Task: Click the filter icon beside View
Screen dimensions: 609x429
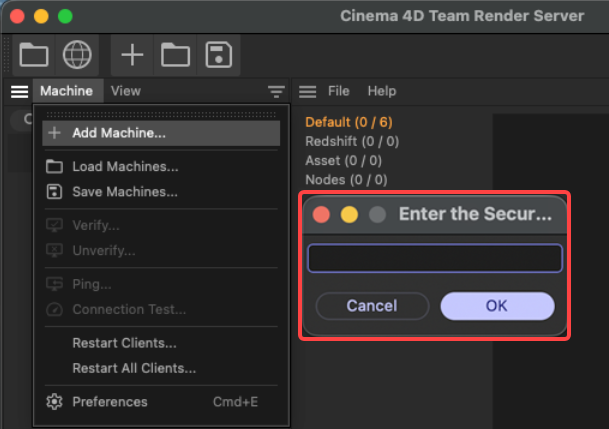Action: tap(276, 92)
